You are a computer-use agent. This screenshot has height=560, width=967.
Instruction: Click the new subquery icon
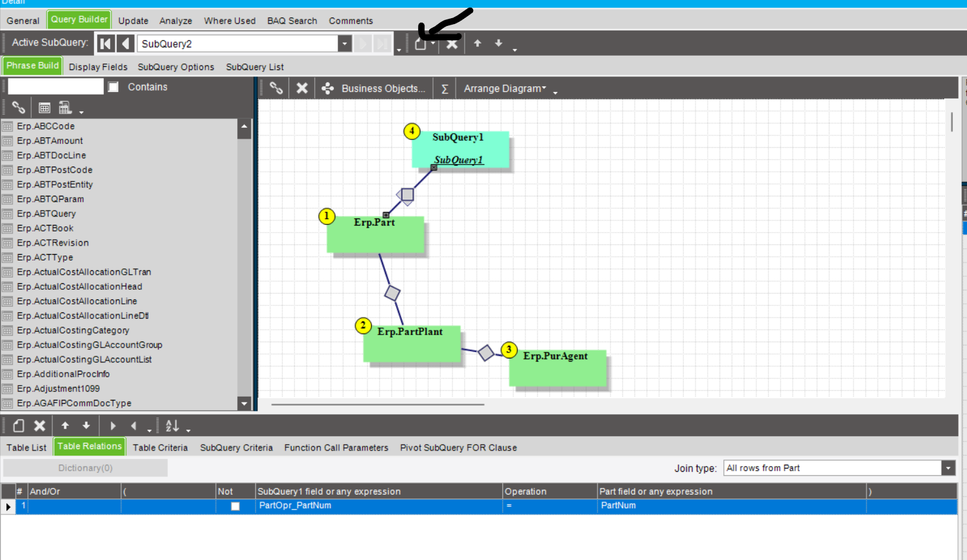click(420, 43)
